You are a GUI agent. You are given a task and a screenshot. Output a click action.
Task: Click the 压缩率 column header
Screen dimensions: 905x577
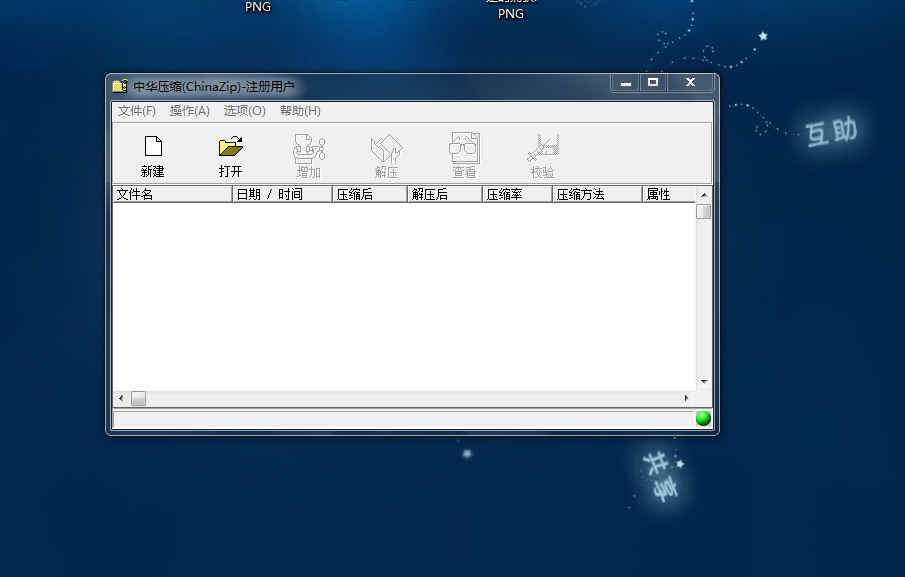point(518,194)
